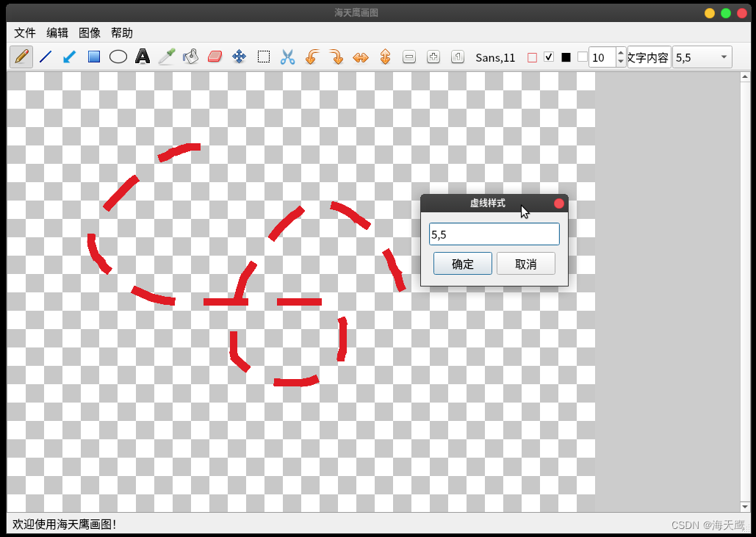The height and width of the screenshot is (537, 756).
Task: Click 取消 to cancel the dialog
Action: [x=526, y=263]
